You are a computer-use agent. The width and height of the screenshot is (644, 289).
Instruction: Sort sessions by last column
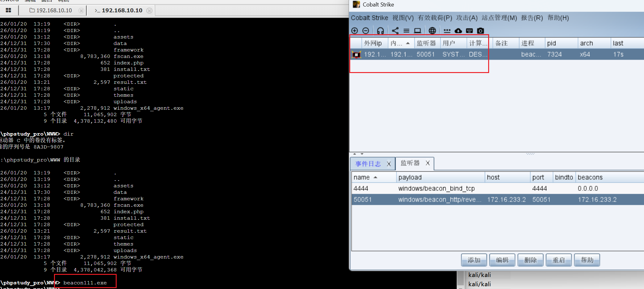coord(627,43)
